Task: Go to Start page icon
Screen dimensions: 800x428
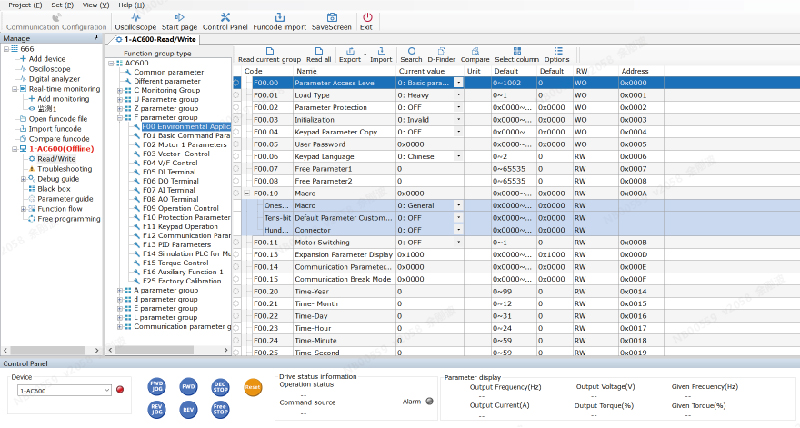Action: tap(179, 18)
